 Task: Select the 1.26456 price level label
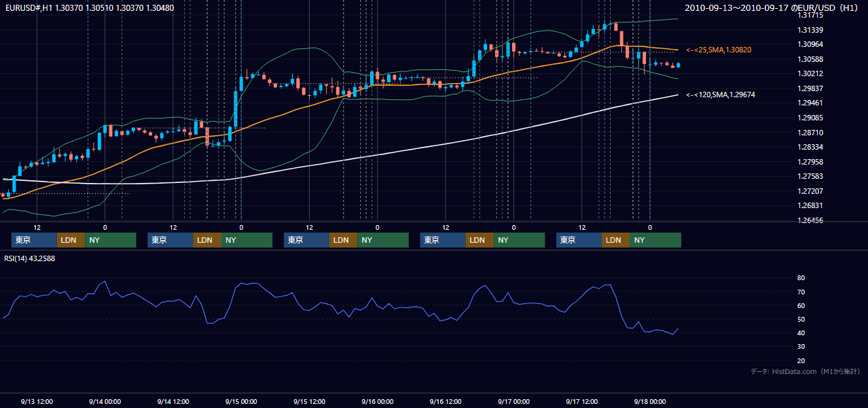coord(810,220)
